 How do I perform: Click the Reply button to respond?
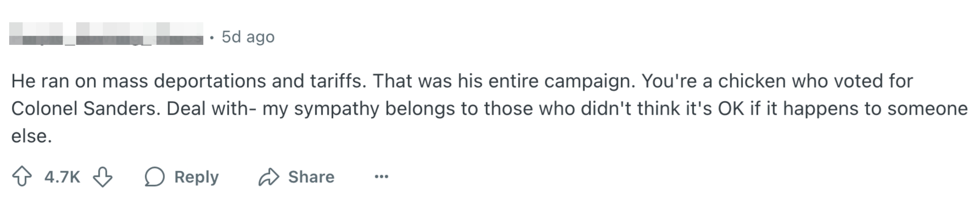[196, 176]
